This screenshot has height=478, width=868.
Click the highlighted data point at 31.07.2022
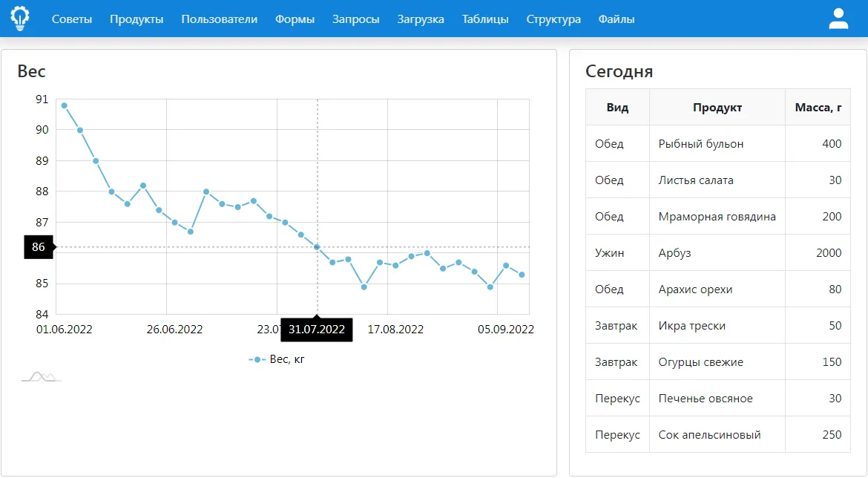click(318, 247)
